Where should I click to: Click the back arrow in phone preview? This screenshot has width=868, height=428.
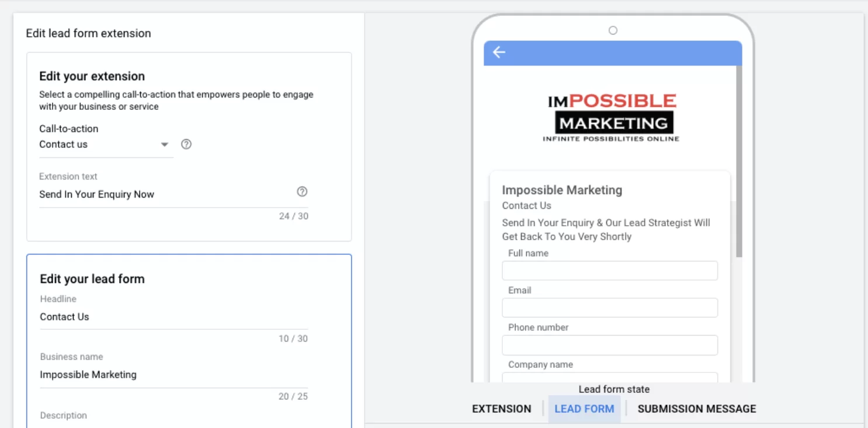[499, 52]
